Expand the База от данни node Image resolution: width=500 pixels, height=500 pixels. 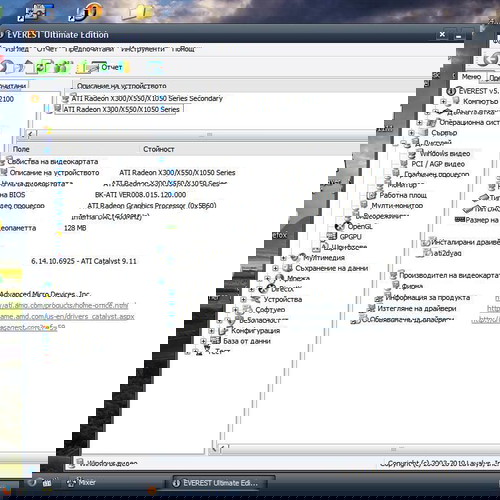(x=203, y=341)
